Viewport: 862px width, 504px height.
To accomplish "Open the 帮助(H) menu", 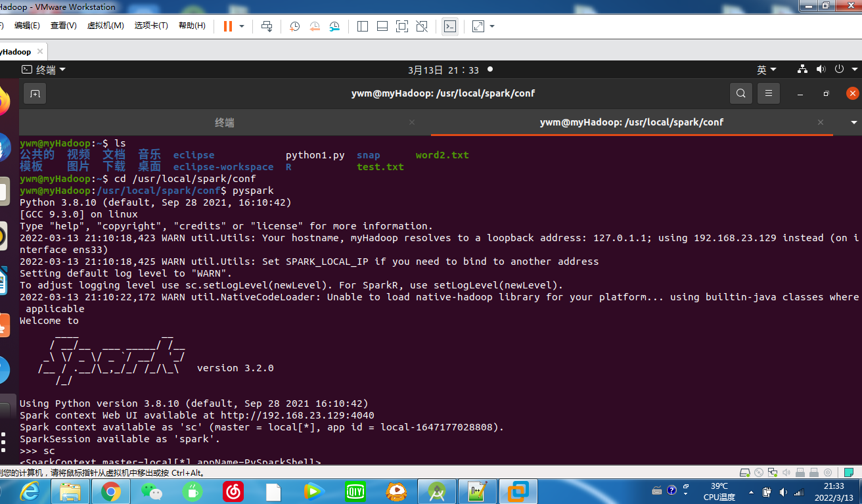I will point(192,26).
